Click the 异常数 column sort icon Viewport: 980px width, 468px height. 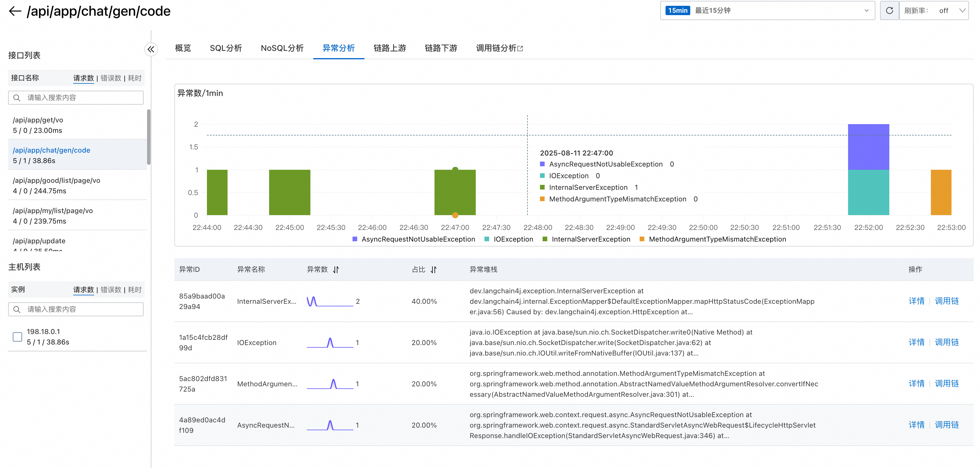tap(336, 270)
